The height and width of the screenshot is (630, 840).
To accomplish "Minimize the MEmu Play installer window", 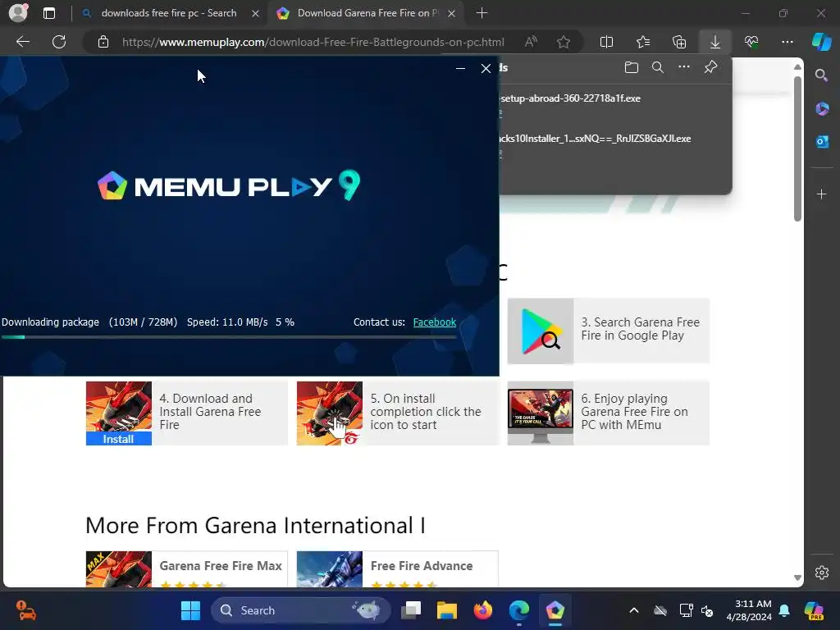I will 460,69.
